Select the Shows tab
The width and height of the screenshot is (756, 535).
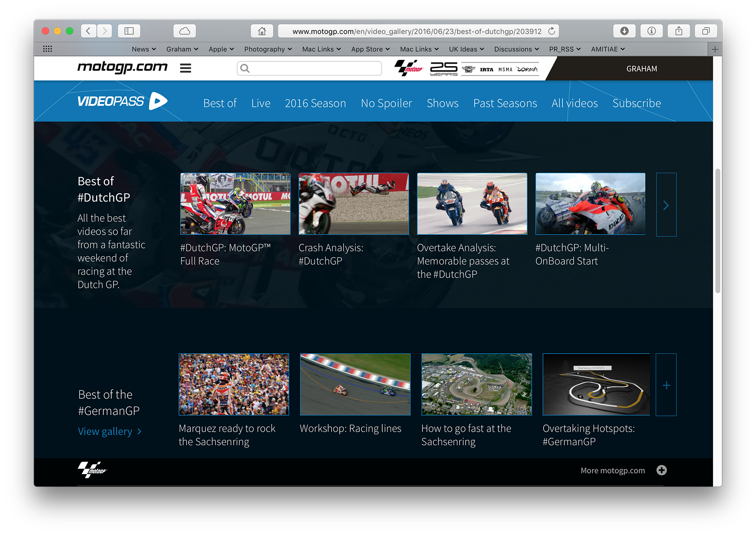click(443, 103)
